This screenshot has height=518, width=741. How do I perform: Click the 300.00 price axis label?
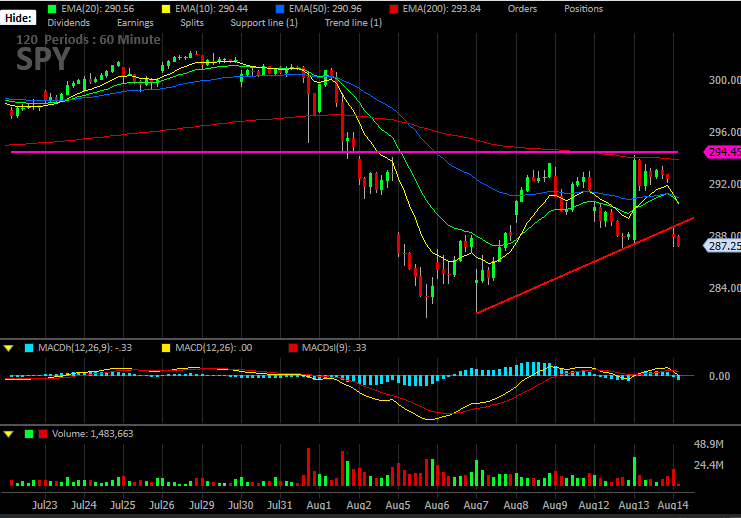(x=724, y=80)
